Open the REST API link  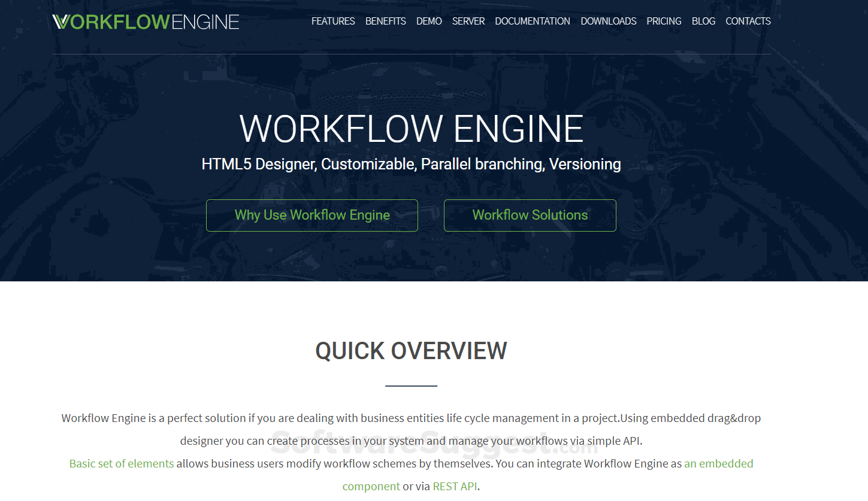click(x=455, y=485)
